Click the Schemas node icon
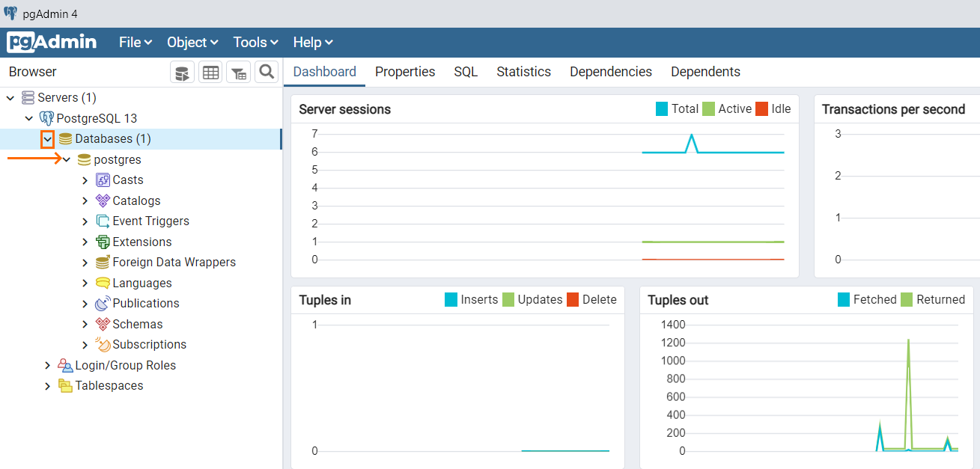 point(103,324)
